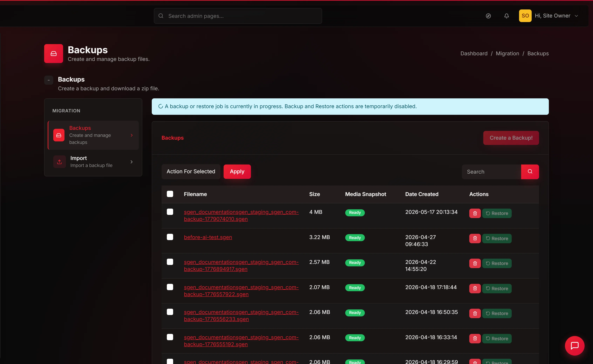Open Backups in Migration sidebar
Image resolution: width=593 pixels, height=364 pixels.
(x=93, y=135)
